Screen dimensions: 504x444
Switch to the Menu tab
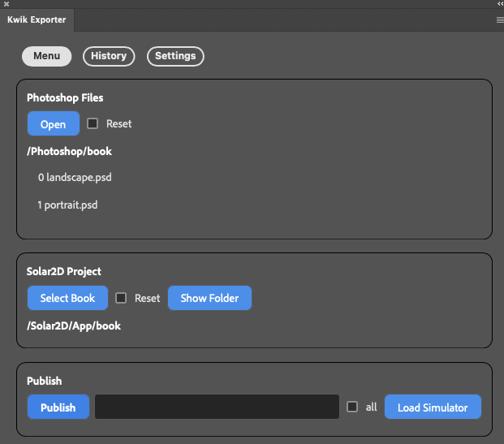[46, 56]
